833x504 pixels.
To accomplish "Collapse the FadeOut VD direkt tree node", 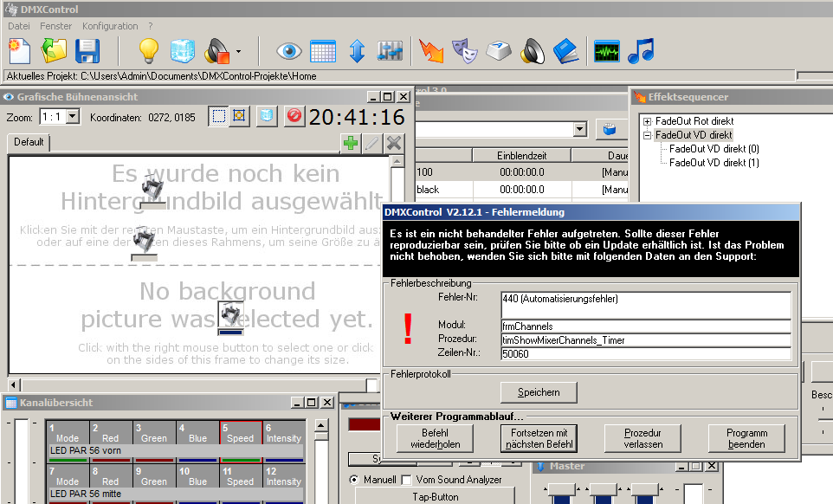I will (647, 135).
